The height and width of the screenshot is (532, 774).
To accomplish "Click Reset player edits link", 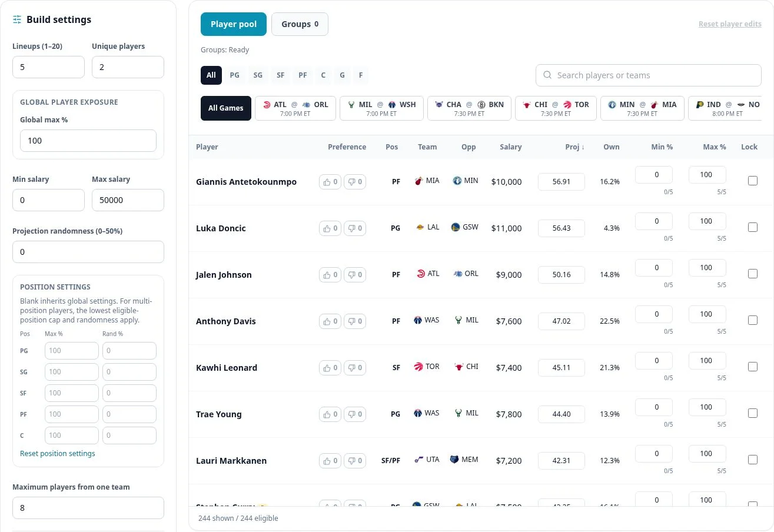I will [730, 24].
